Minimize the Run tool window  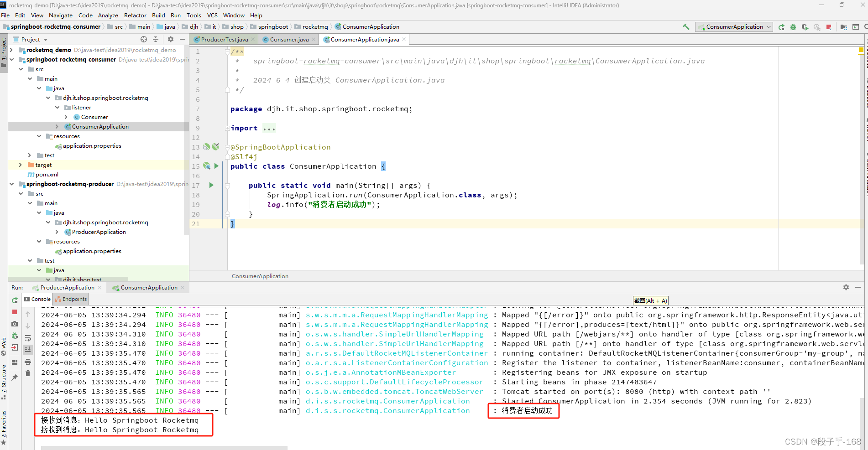click(x=858, y=287)
